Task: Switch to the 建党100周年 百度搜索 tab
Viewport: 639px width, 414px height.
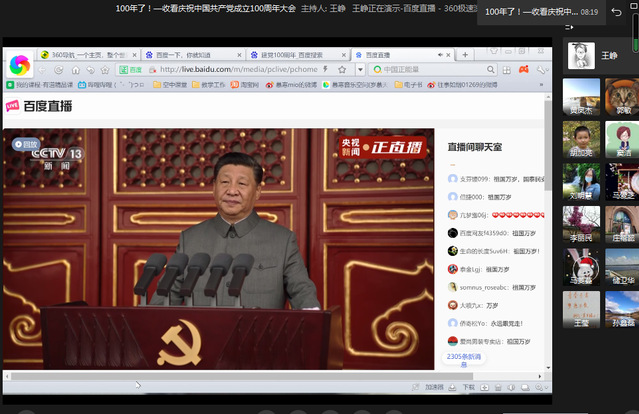Action: pyautogui.click(x=298, y=55)
